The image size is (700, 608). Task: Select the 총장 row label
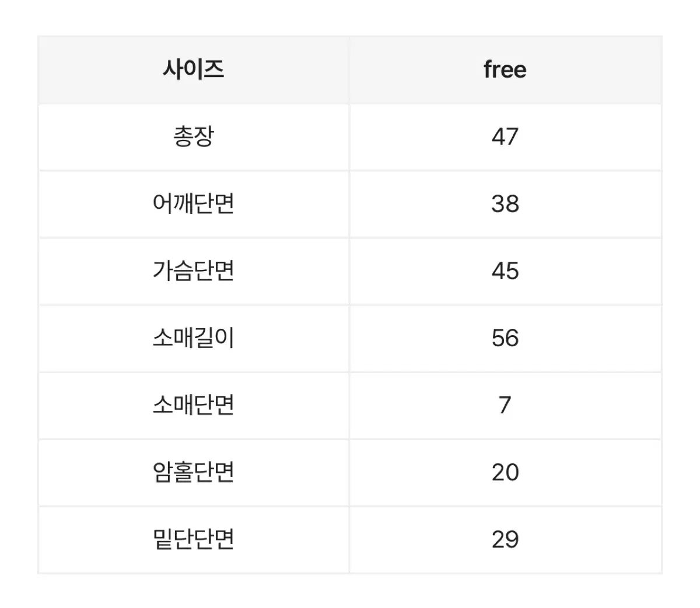click(194, 137)
